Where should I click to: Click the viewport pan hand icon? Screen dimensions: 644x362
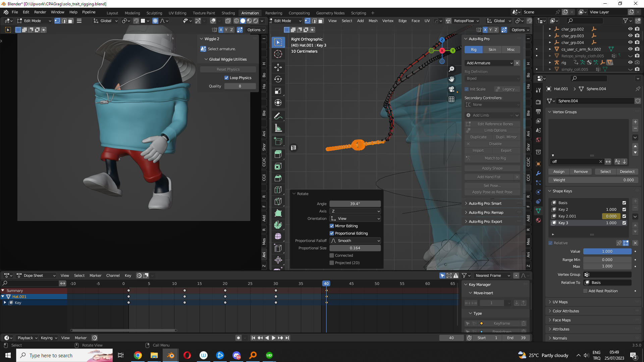tap(451, 79)
